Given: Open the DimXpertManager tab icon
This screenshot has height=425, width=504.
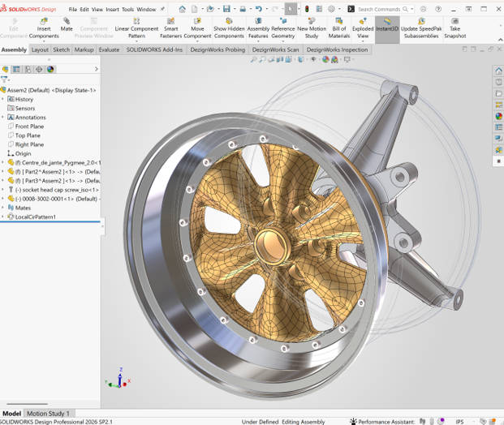Looking at the screenshot, I should coord(39,69).
